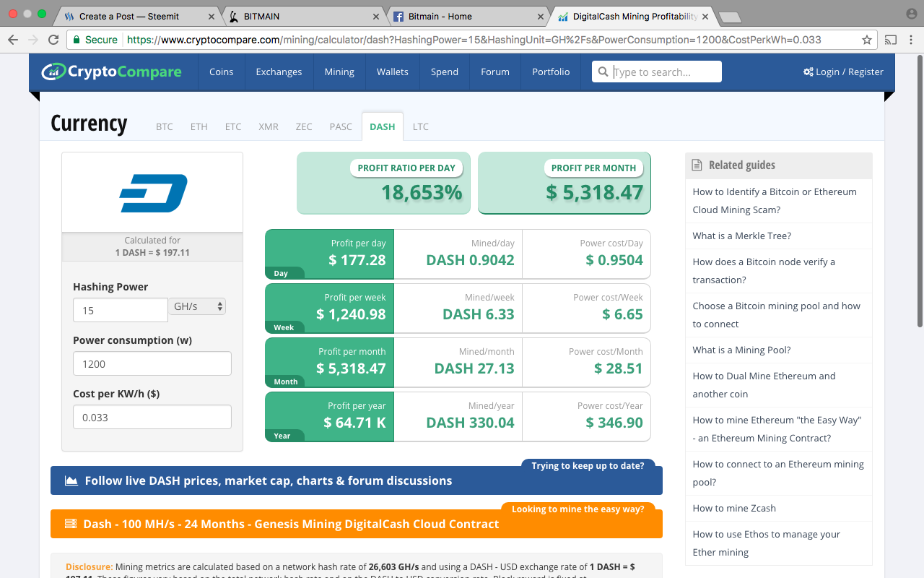Image resolution: width=924 pixels, height=578 pixels.
Task: Click Login / Register link
Action: tap(843, 72)
